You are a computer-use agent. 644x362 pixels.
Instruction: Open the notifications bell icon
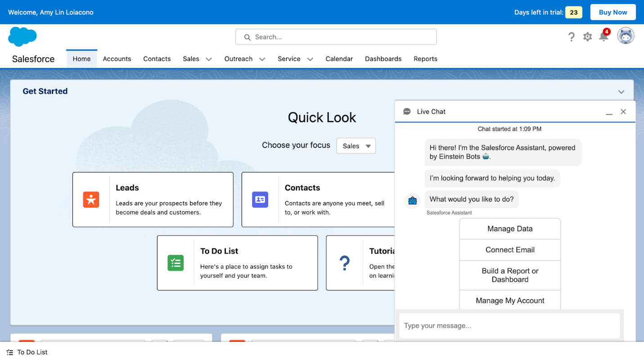point(603,37)
